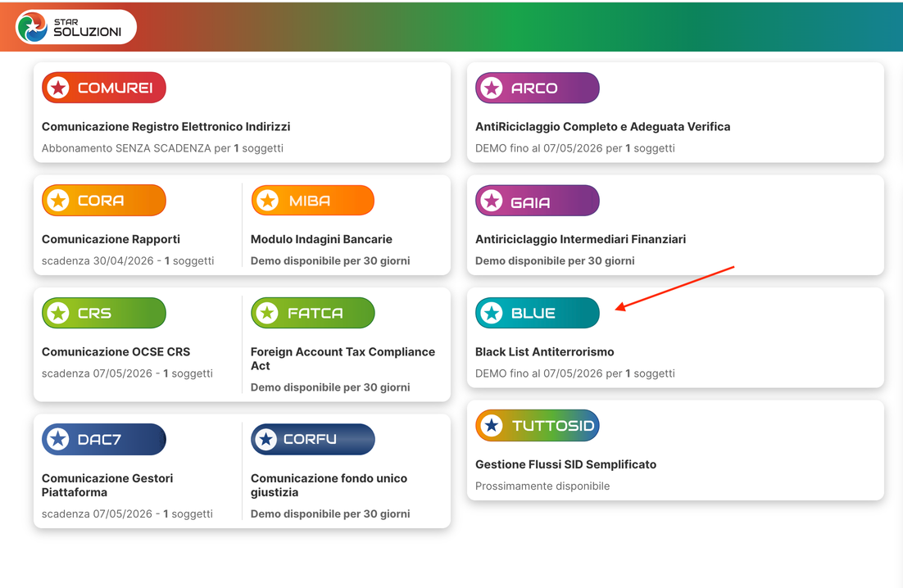
Task: Open Foreign Account Tax Compliance Act heading
Action: [x=343, y=359]
